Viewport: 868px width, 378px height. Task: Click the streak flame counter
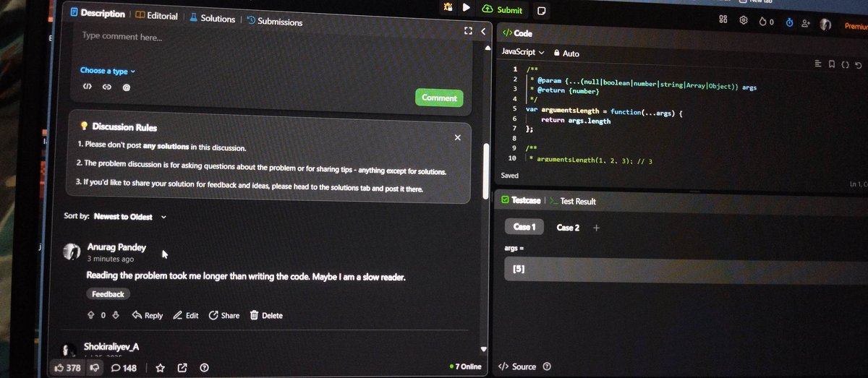pyautogui.click(x=767, y=22)
